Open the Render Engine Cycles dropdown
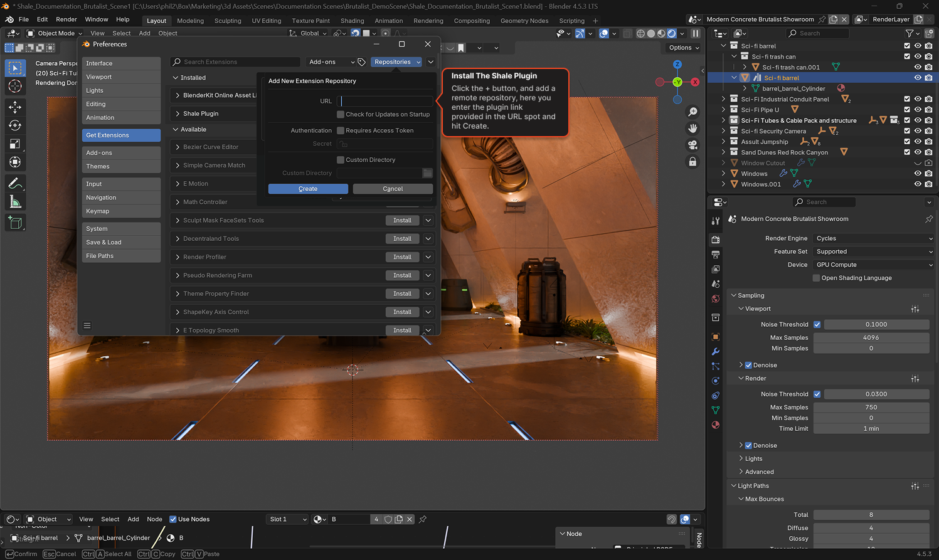 874,238
